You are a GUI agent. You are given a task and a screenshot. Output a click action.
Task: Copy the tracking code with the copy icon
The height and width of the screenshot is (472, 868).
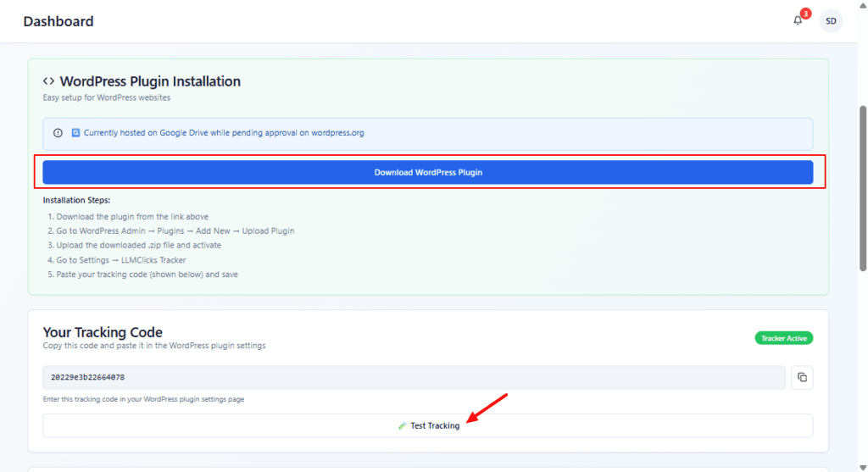click(x=802, y=377)
